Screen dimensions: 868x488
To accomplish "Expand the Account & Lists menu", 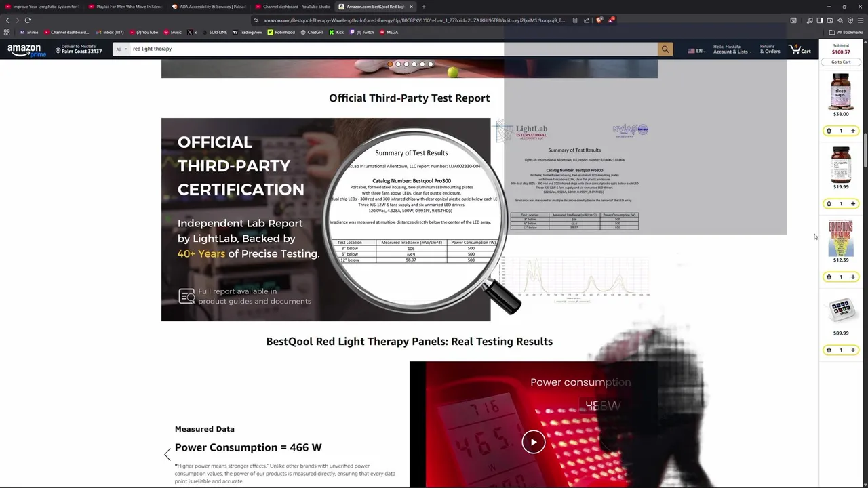I will (x=732, y=49).
